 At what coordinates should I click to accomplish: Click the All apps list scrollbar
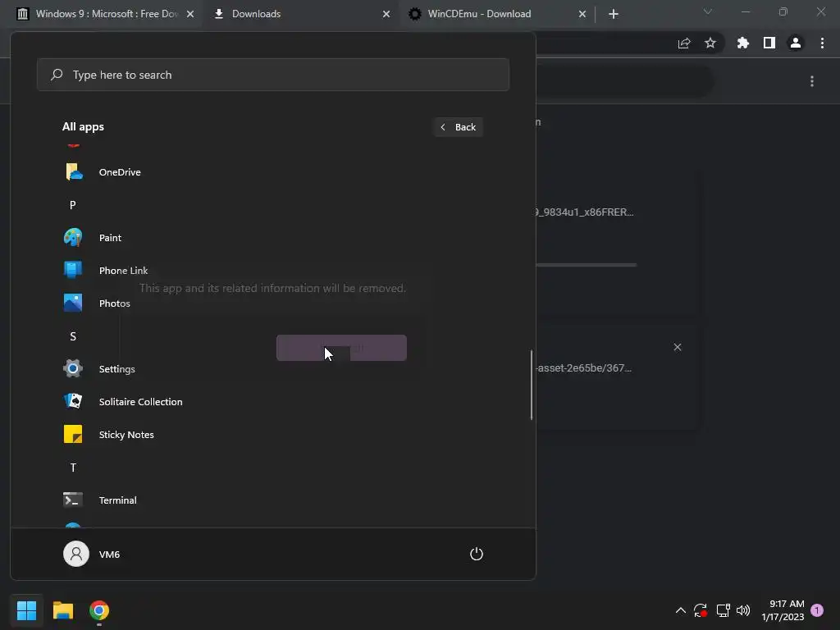[x=532, y=385]
